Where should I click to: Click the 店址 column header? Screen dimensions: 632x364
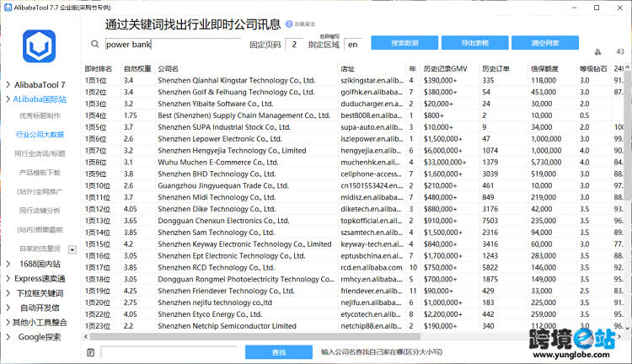(x=347, y=69)
